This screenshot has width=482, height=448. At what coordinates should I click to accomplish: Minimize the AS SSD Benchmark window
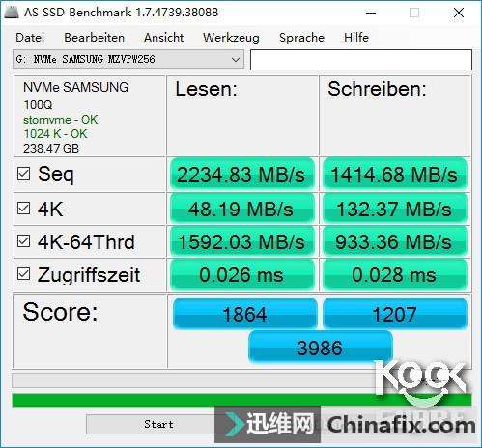[x=371, y=13]
